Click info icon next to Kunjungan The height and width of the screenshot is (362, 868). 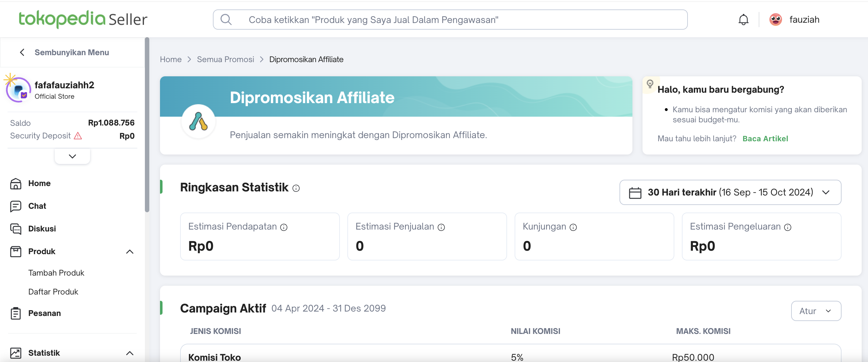[x=573, y=227]
